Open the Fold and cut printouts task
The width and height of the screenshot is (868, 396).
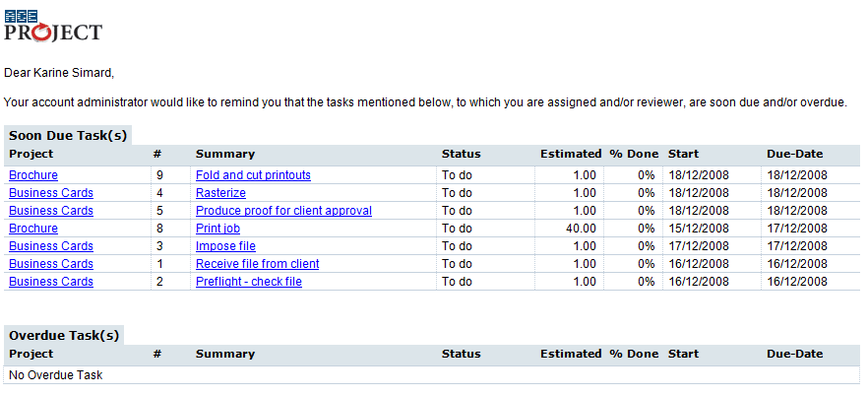pos(253,175)
